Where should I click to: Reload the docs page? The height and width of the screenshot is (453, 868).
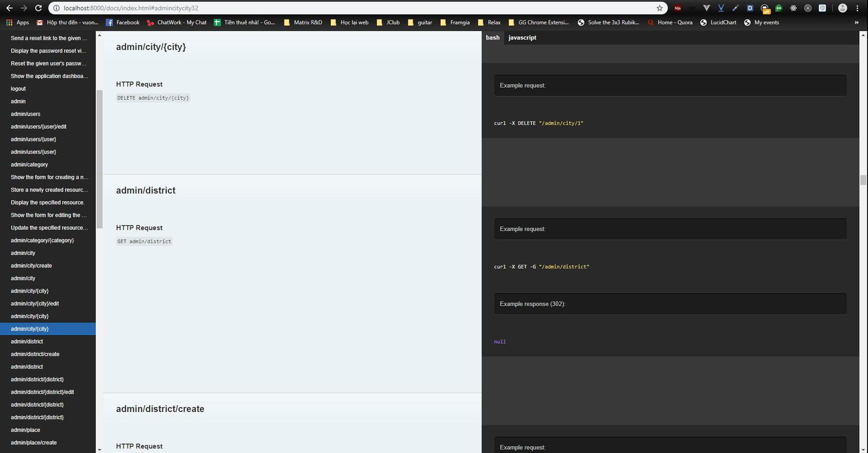(x=38, y=8)
